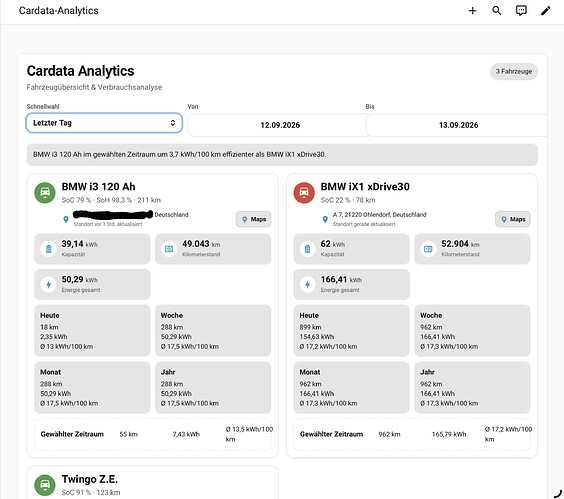Click 165,79 kWh value in iX1 card
The height and width of the screenshot is (499, 564).
(449, 434)
